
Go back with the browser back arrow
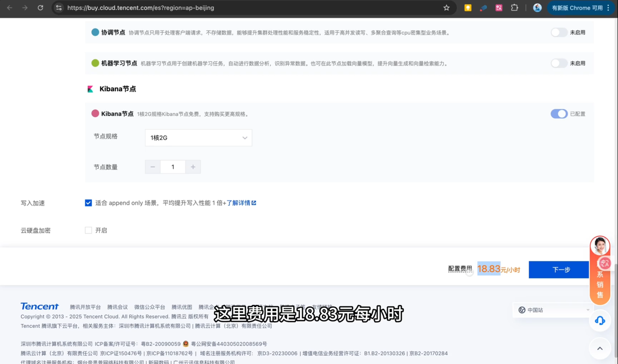pos(10,8)
